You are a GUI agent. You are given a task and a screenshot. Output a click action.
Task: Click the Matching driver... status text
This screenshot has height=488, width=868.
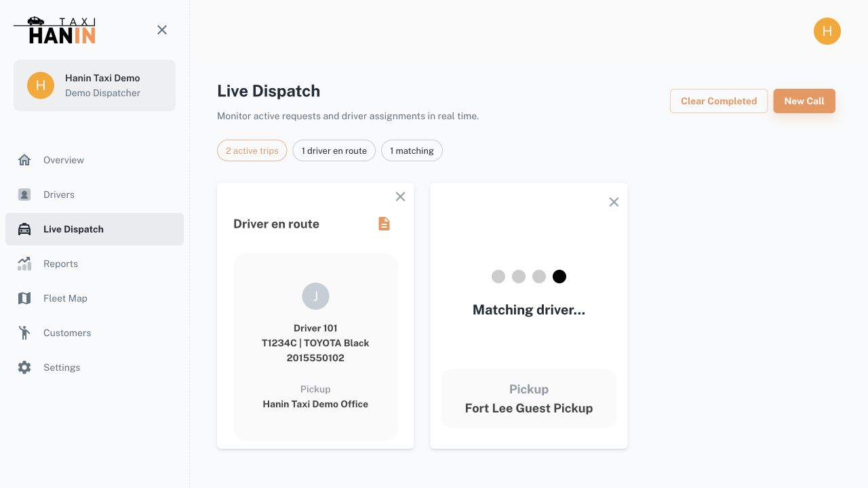[529, 310]
